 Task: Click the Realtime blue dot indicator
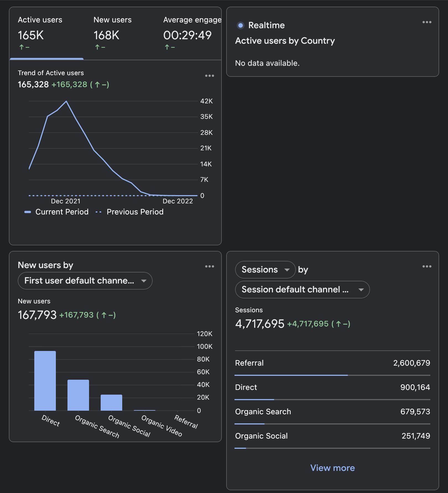(241, 25)
